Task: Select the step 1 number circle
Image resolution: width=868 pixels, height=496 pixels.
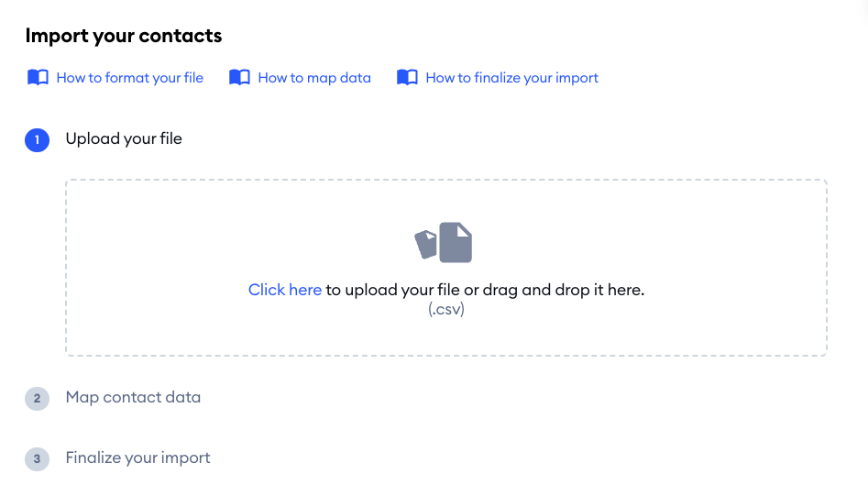Action: (37, 139)
